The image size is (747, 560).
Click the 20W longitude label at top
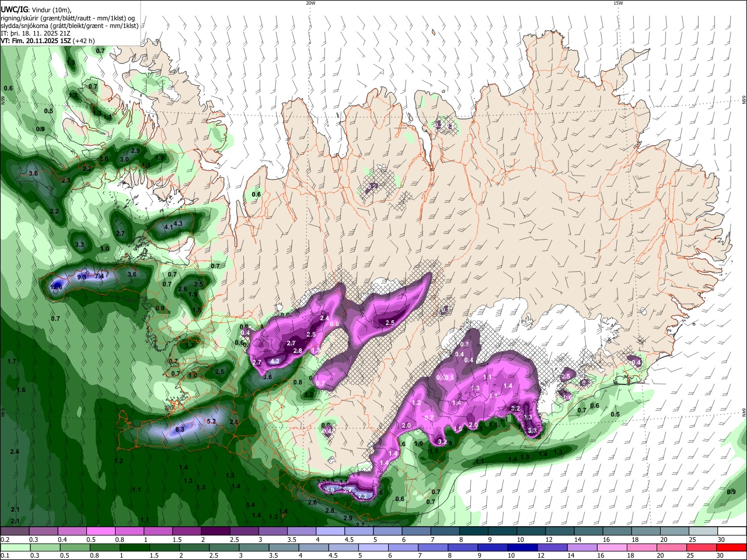310,3
